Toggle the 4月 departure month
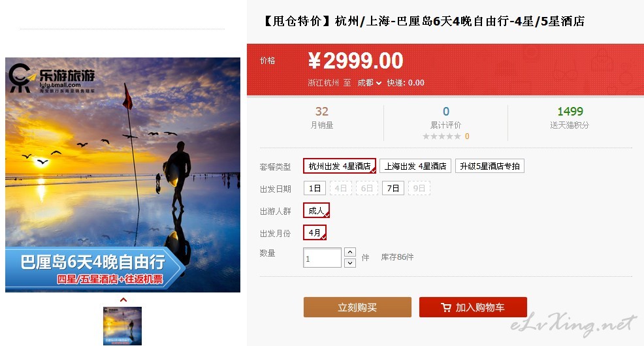Screen dimensions: 644x346 pyautogui.click(x=315, y=232)
